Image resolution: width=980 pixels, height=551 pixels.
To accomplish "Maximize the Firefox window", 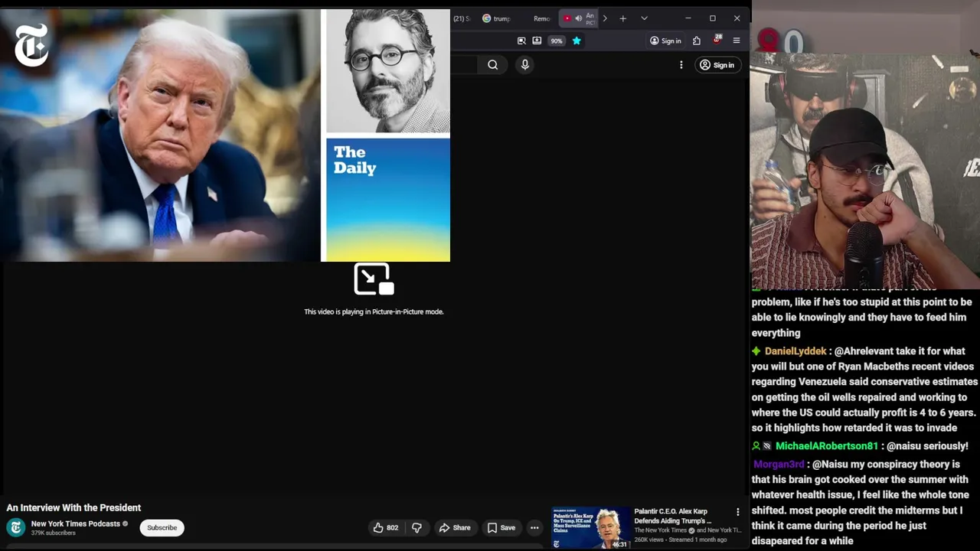I will point(712,18).
